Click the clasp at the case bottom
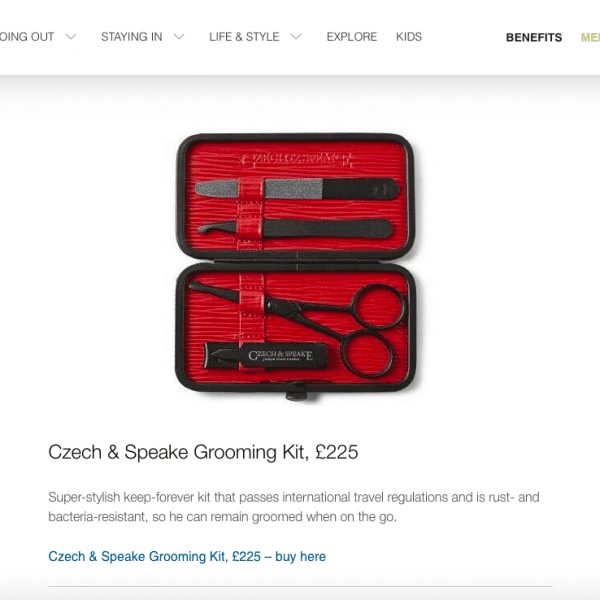The width and height of the screenshot is (600, 600). [x=296, y=394]
